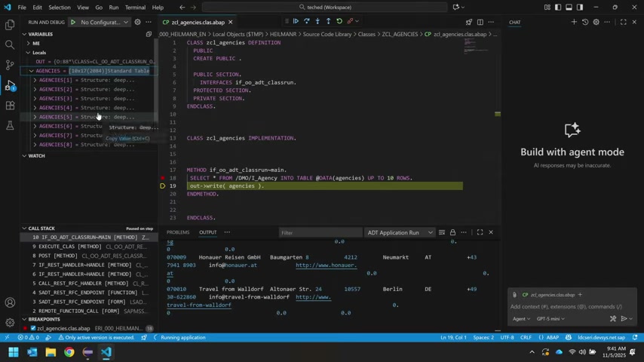644x362 pixels.
Task: Open GPT-5 mini model picker
Action: click(550, 319)
